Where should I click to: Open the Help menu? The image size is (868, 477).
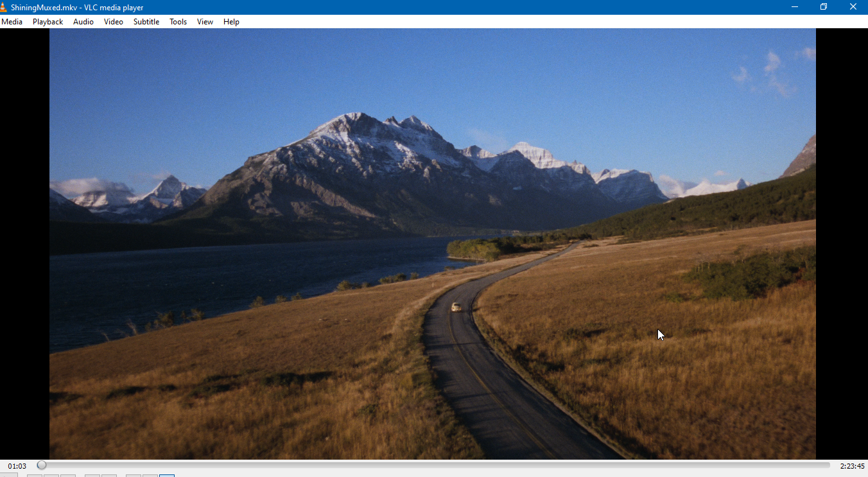click(x=231, y=22)
